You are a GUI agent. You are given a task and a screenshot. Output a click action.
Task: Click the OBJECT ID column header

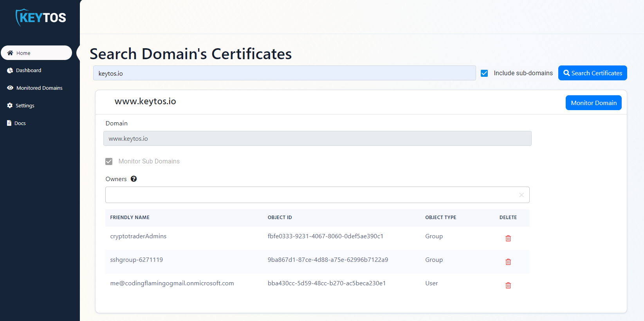pyautogui.click(x=280, y=218)
